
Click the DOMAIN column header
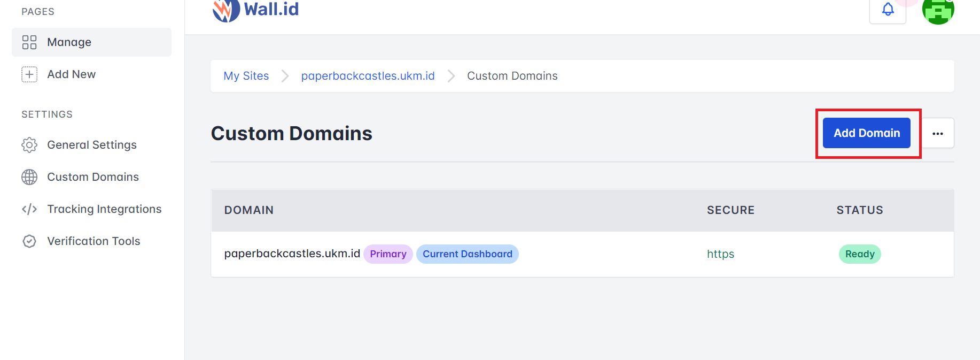tap(249, 210)
